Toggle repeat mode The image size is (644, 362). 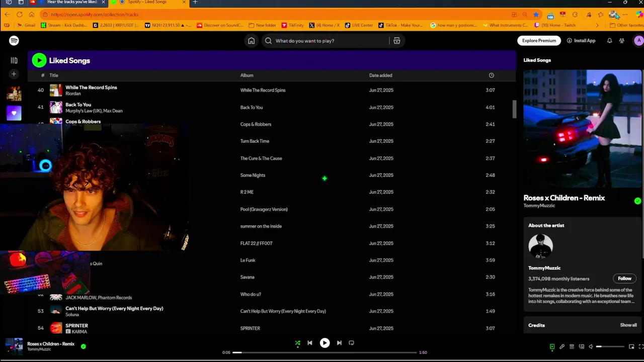(351, 343)
